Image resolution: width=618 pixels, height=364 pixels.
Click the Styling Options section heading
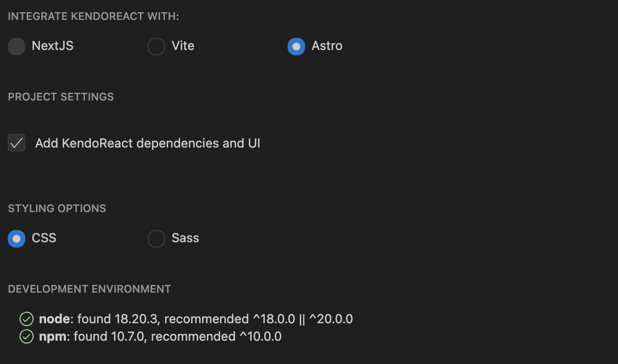pyautogui.click(x=57, y=208)
